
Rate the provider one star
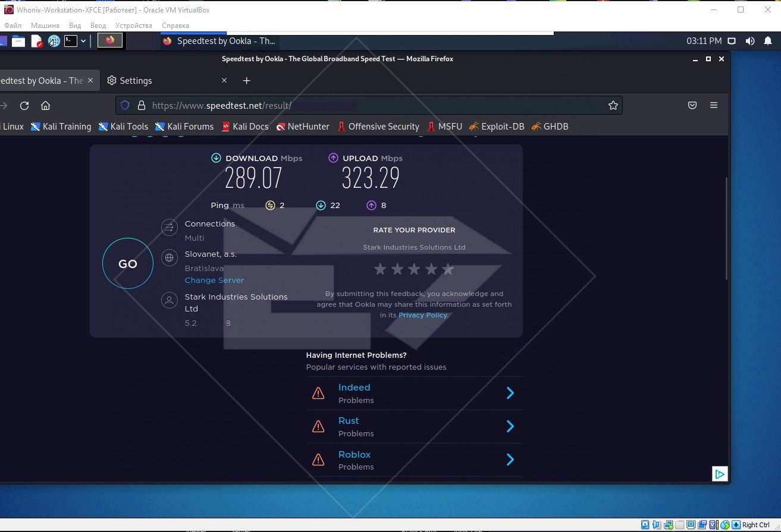pos(380,269)
